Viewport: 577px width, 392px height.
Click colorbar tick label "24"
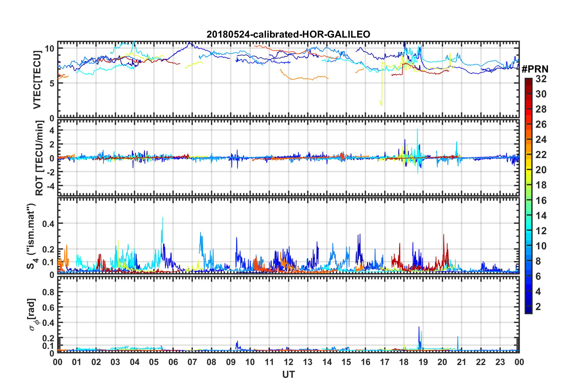tap(541, 140)
